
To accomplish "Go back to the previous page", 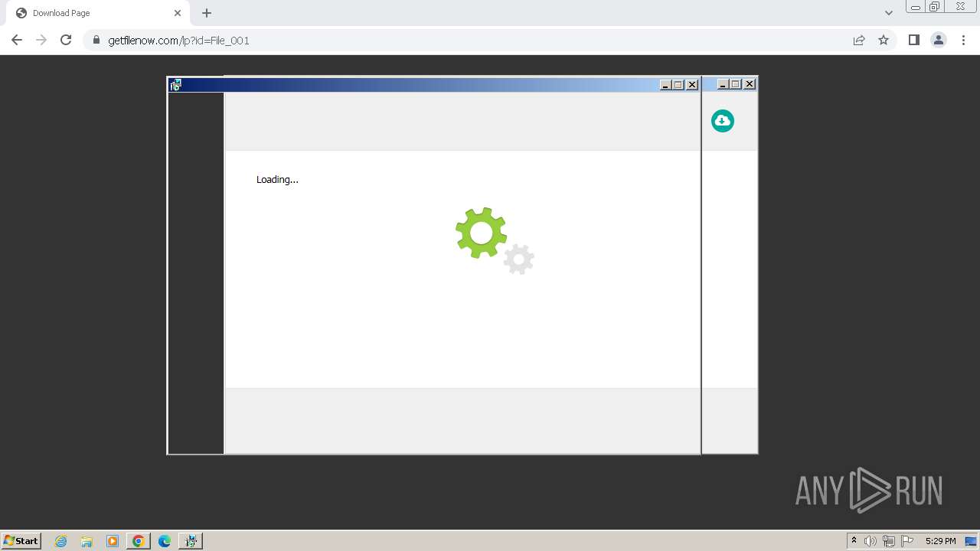I will pos(17,40).
